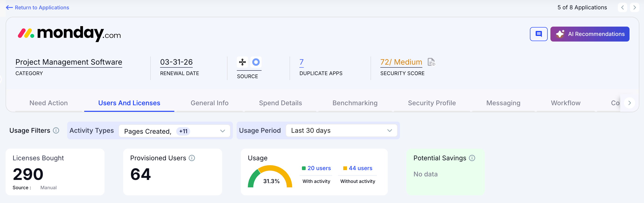The width and height of the screenshot is (644, 203).
Task: Open the Spend Details tab
Action: click(280, 103)
